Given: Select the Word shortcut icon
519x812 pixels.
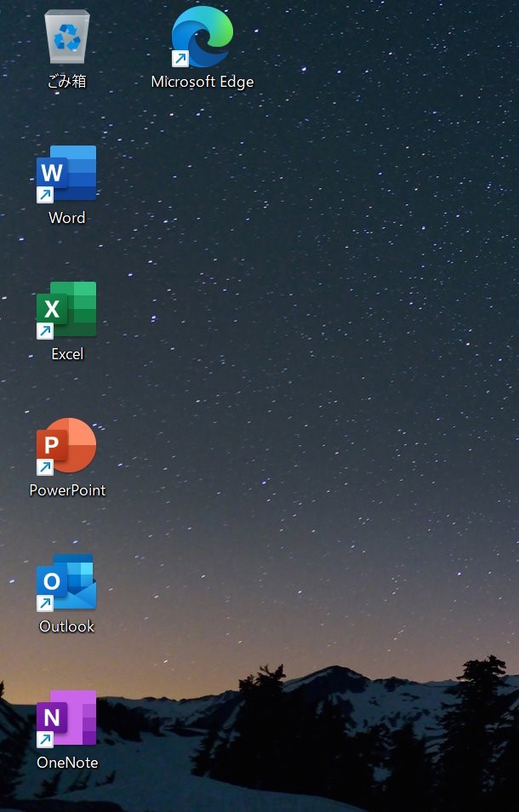Looking at the screenshot, I should (x=66, y=174).
